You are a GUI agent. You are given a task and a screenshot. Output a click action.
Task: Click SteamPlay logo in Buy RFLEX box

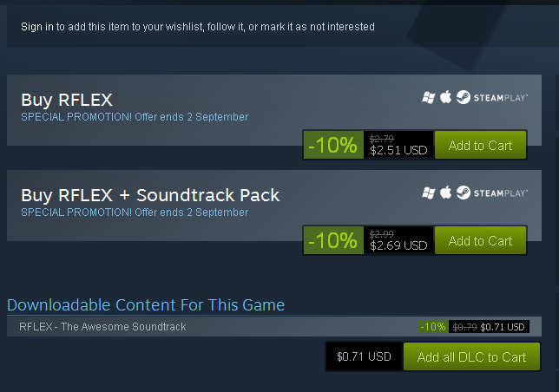pos(492,97)
